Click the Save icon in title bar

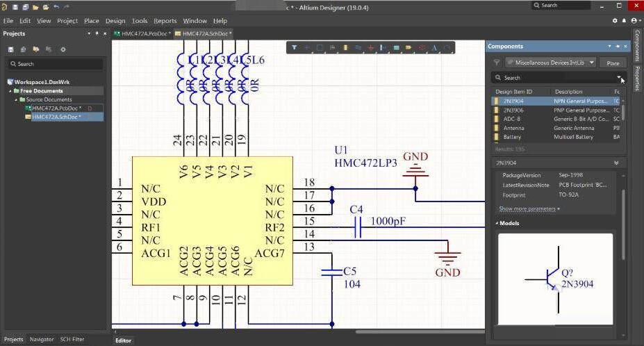pyautogui.click(x=15, y=7)
